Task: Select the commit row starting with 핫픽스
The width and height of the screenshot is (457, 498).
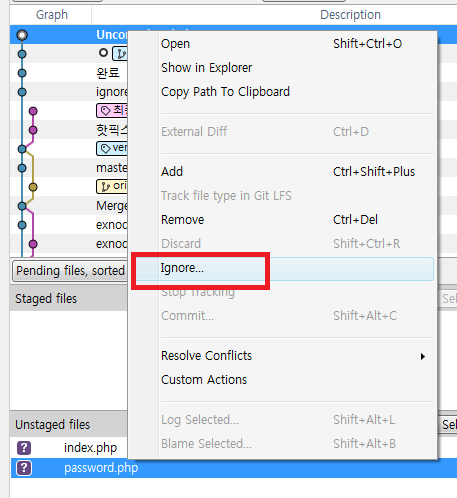Action: click(x=69, y=130)
